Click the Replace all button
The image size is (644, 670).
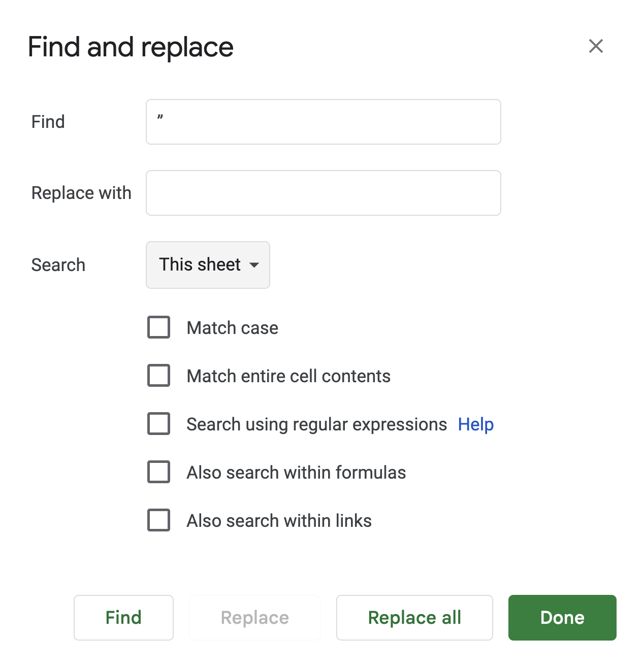[414, 618]
